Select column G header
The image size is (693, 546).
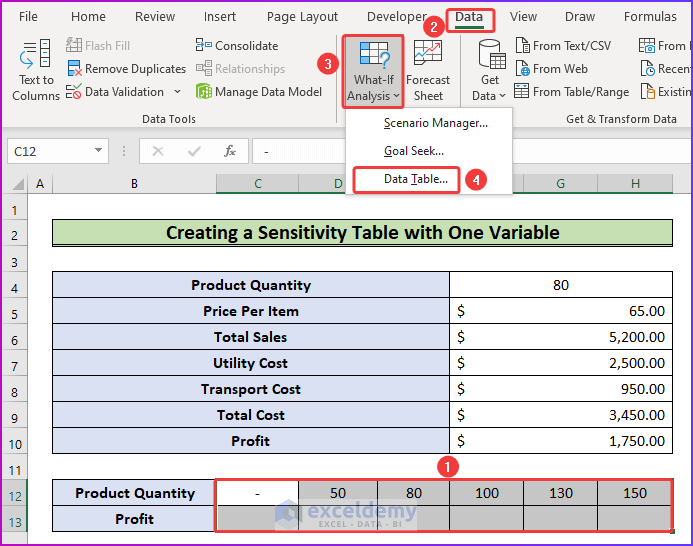[560, 183]
